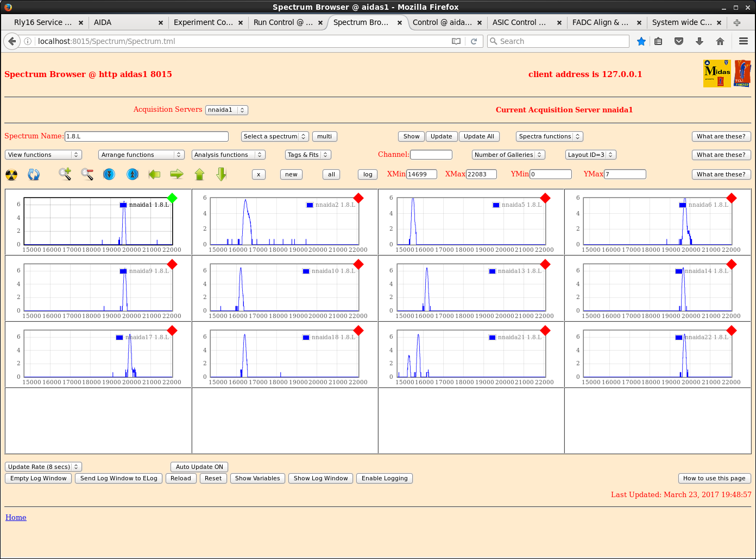Switch to the Run Control browser tab
Viewport: 756px width, 559px height.
point(282,22)
